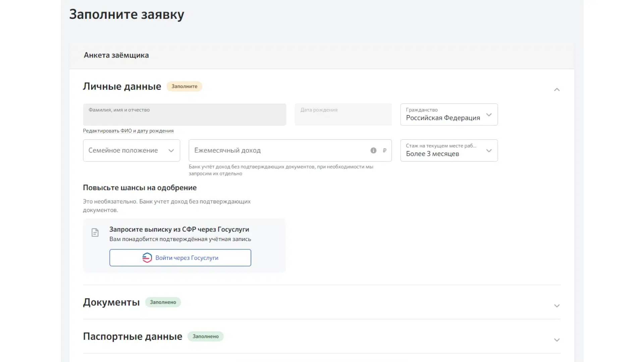Expand the Паспортные данные section

557,340
